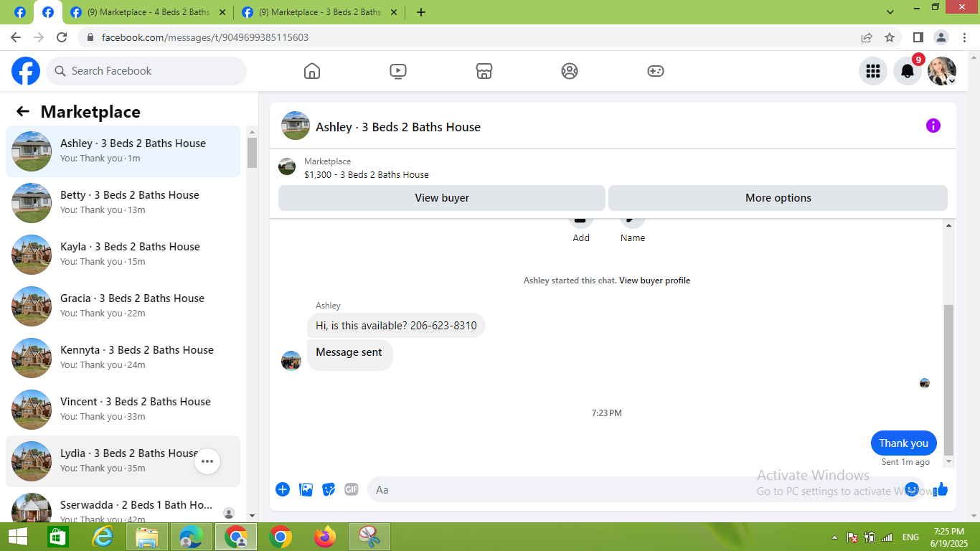Select Ashley's conversation in the chat list

[x=123, y=151]
